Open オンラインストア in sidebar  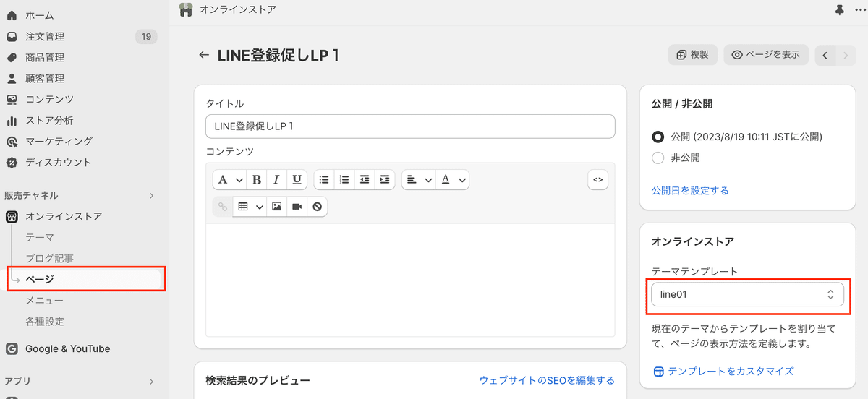coord(64,216)
